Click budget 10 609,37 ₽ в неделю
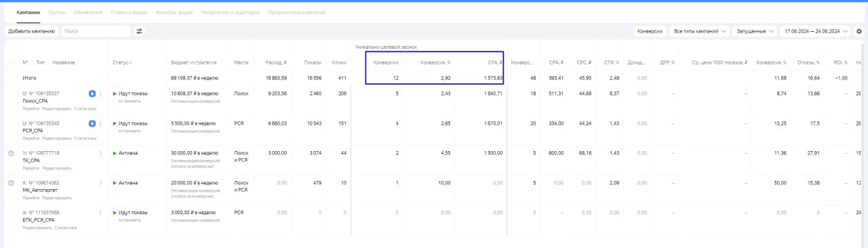Image resolution: width=868 pixels, height=248 pixels. click(x=195, y=94)
